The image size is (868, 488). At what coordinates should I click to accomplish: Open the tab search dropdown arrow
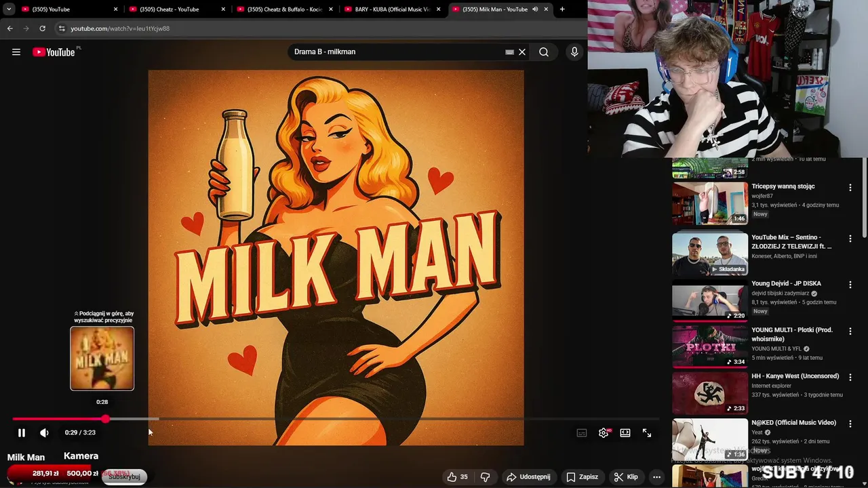point(9,9)
